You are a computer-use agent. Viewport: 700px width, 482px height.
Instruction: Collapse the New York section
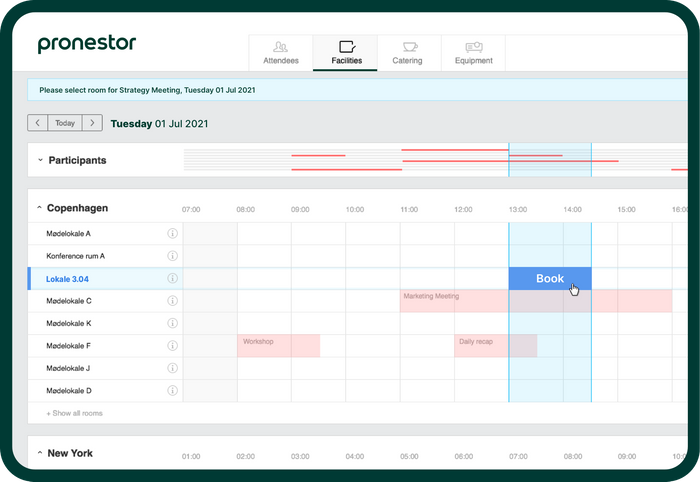pos(40,453)
